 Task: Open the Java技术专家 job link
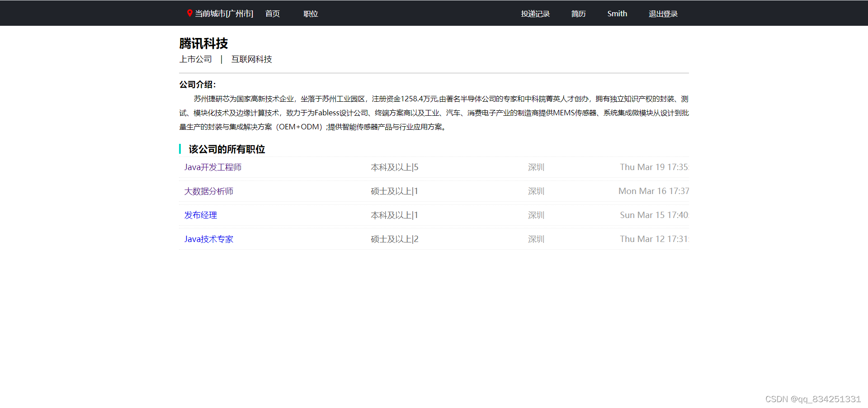coord(209,239)
